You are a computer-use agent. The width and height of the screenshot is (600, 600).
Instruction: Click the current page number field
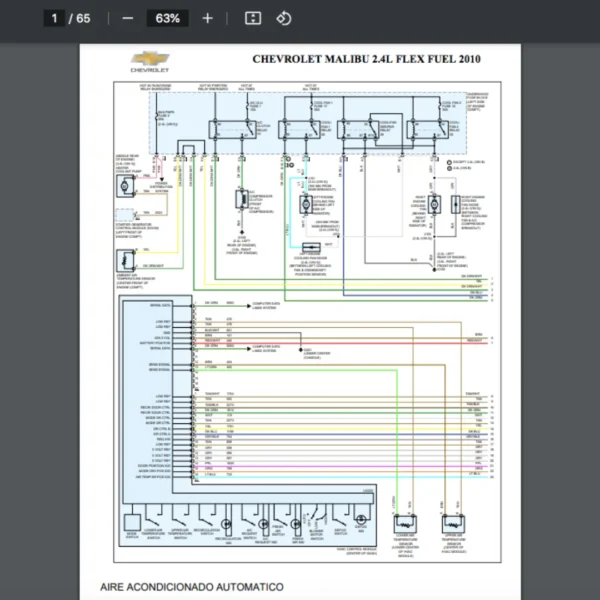pos(54,18)
